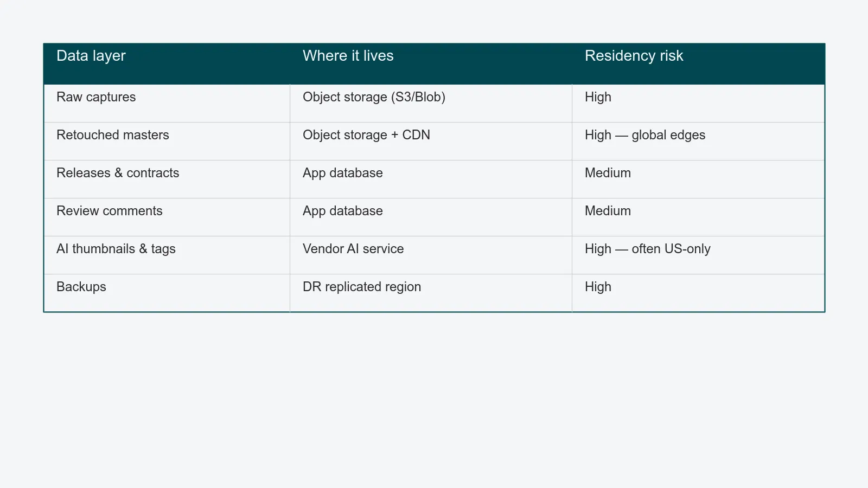
Task: Select the 'High — global edges' cell
Action: click(698, 141)
